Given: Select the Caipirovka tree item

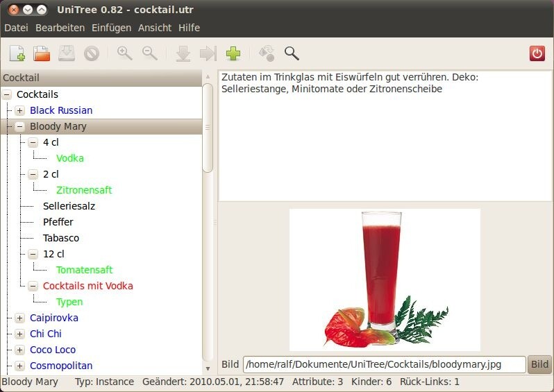Looking at the screenshot, I should pos(54,318).
